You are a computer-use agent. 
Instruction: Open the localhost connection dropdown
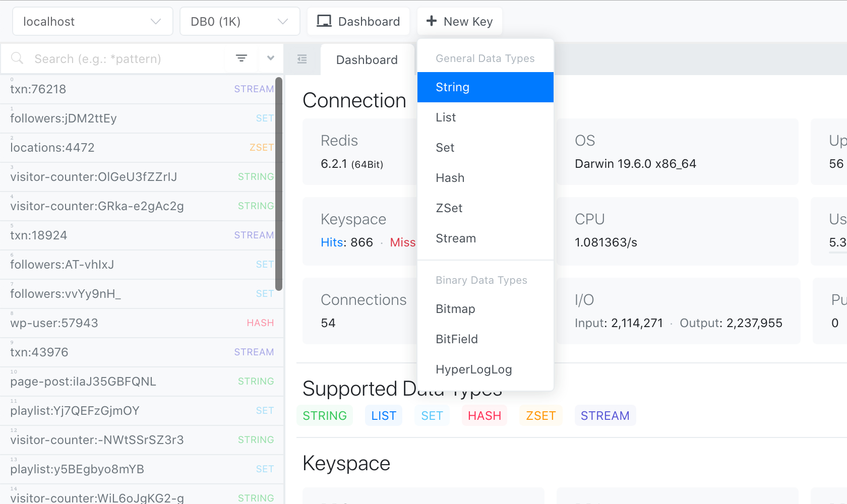pos(92,22)
